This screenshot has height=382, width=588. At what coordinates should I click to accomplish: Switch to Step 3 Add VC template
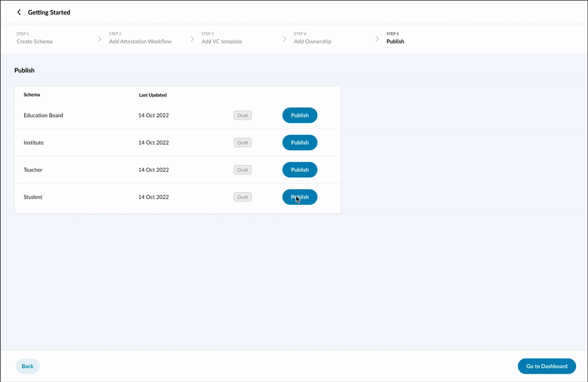(222, 39)
